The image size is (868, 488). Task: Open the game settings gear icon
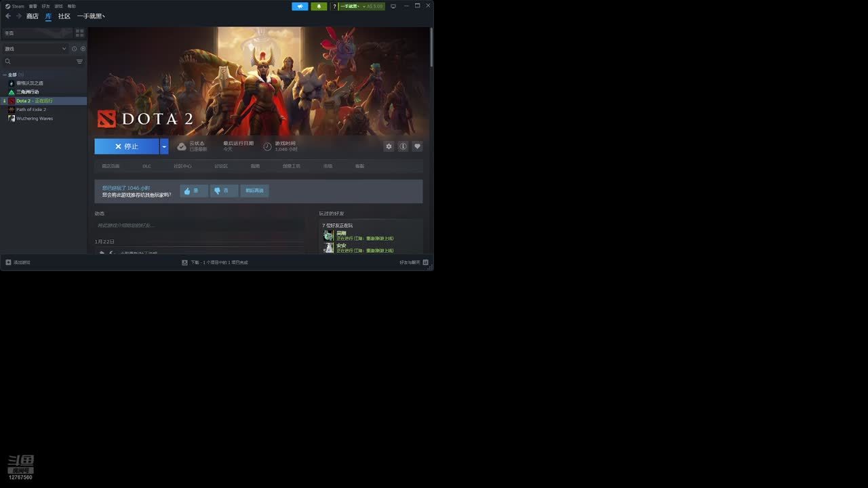389,146
